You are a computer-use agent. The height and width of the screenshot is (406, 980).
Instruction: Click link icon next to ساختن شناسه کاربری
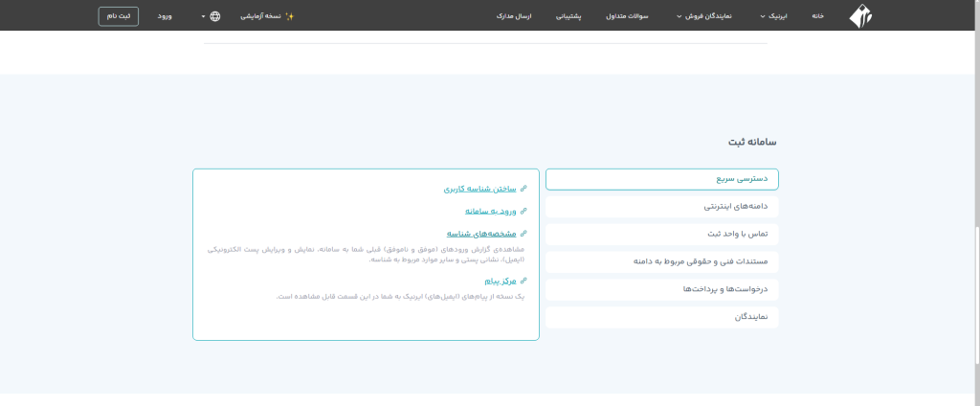click(x=523, y=189)
